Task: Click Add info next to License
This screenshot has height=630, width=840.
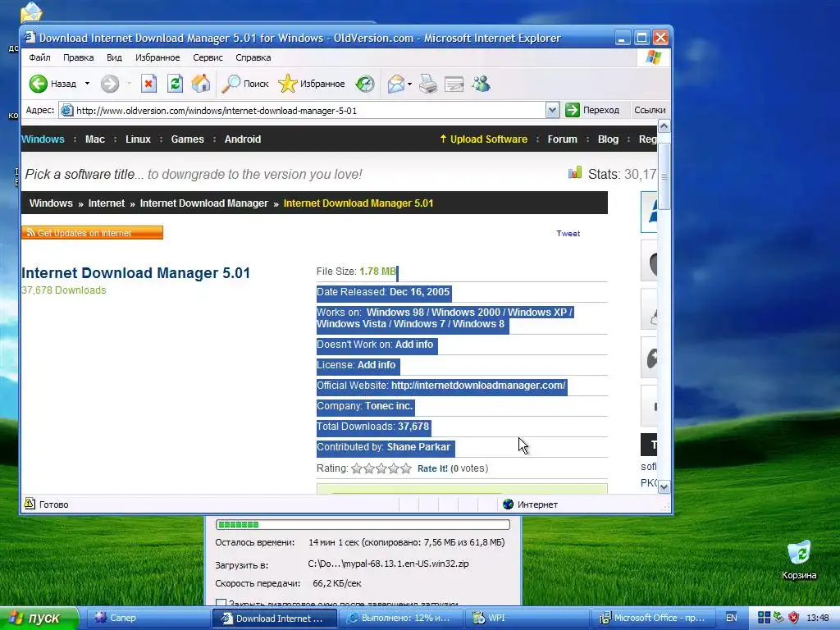Action: point(376,365)
